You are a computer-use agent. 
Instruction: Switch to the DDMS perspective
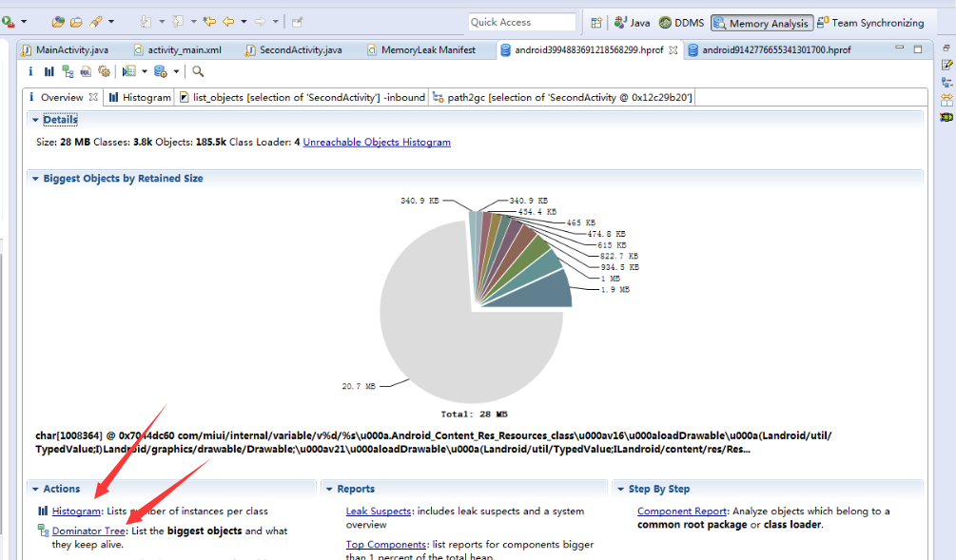681,23
